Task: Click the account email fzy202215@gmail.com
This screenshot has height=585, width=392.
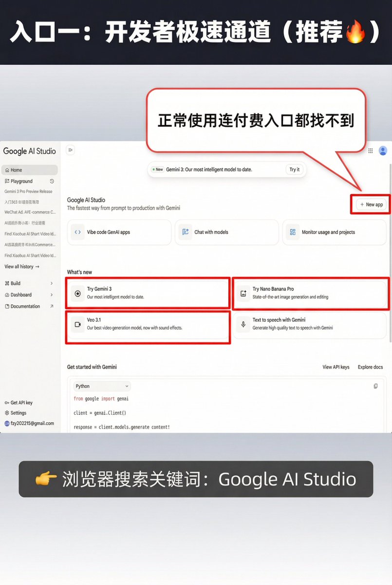Action: click(32, 424)
